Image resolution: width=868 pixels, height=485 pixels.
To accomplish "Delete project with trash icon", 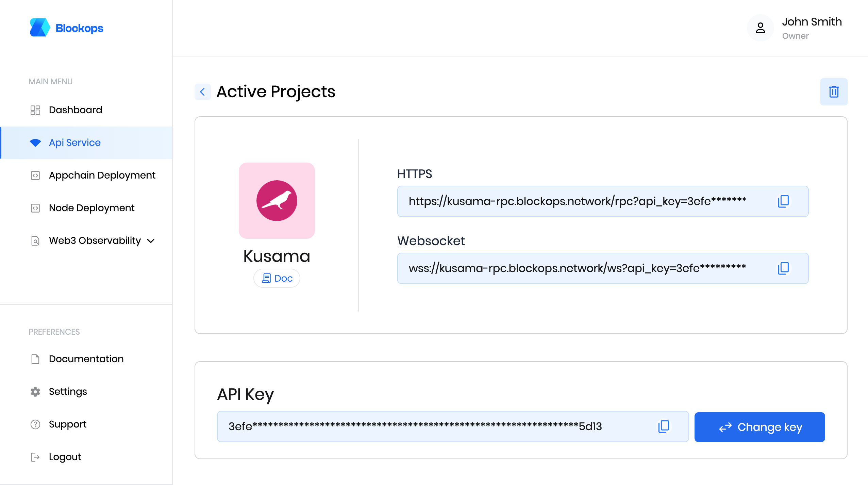I will tap(834, 92).
